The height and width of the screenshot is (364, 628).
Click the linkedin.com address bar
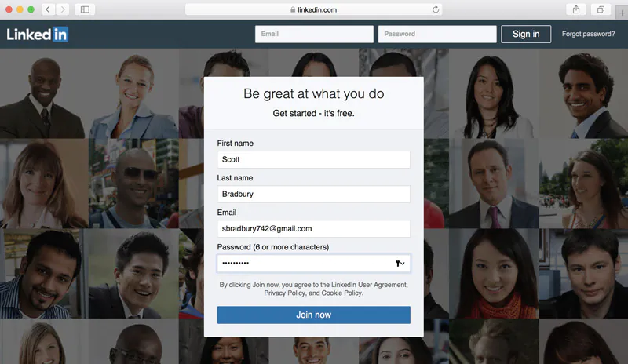313,9
